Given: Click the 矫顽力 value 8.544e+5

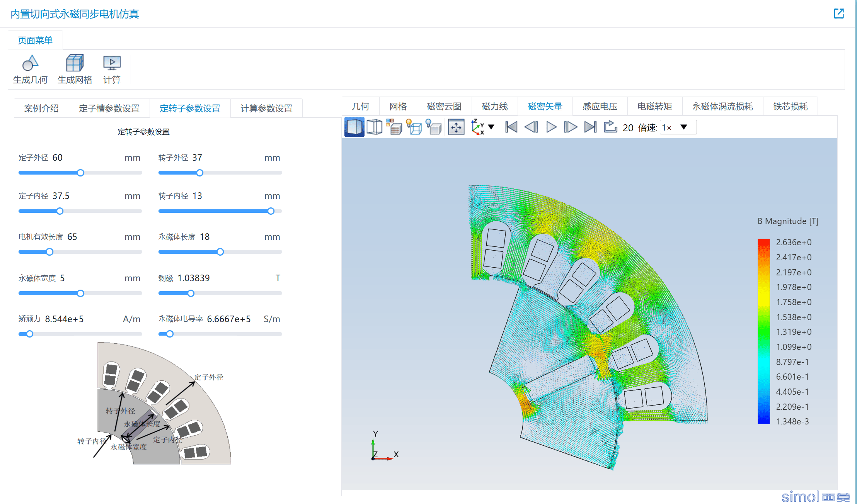Looking at the screenshot, I should tap(64, 319).
